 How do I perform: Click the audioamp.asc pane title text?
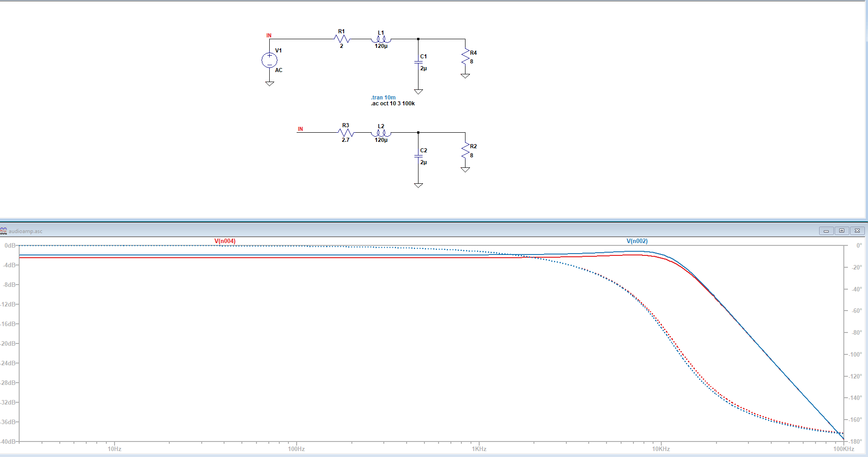(x=26, y=231)
